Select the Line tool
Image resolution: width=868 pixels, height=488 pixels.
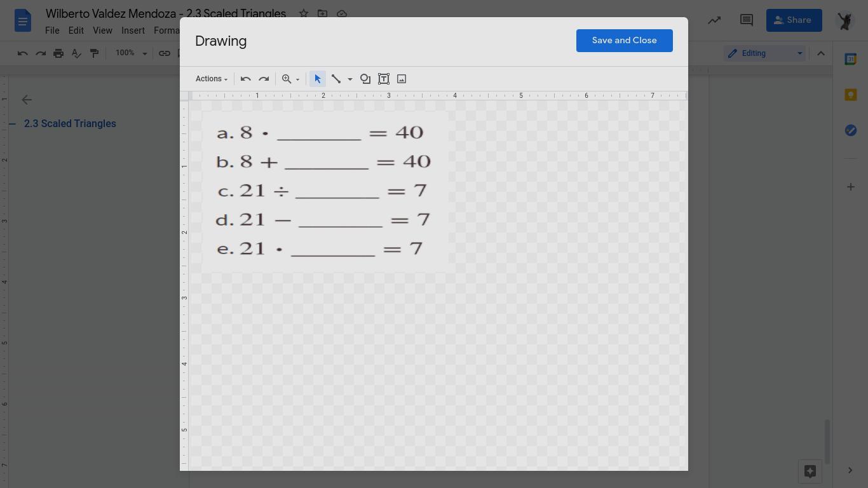(336, 79)
